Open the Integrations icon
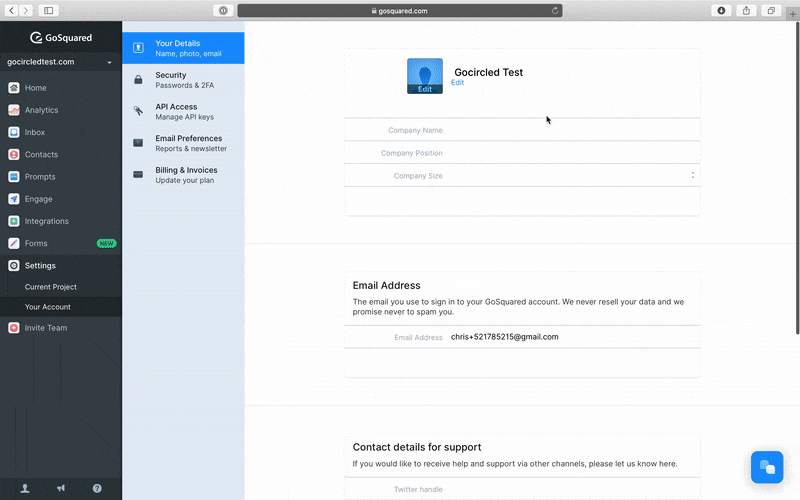 (14, 221)
